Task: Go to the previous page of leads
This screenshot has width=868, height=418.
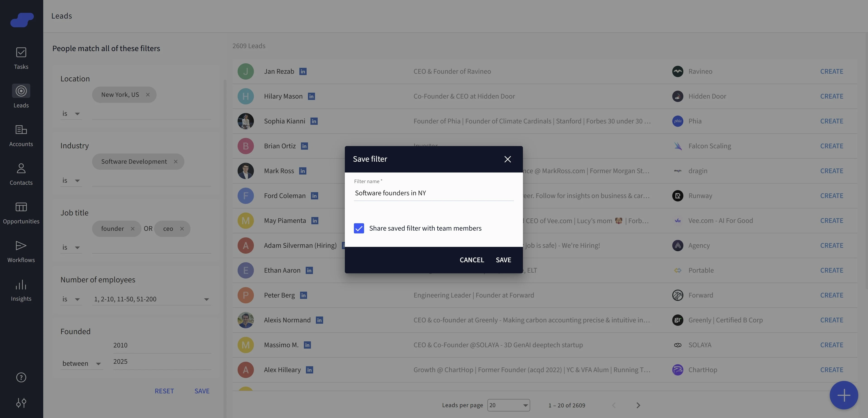Action: click(x=614, y=405)
